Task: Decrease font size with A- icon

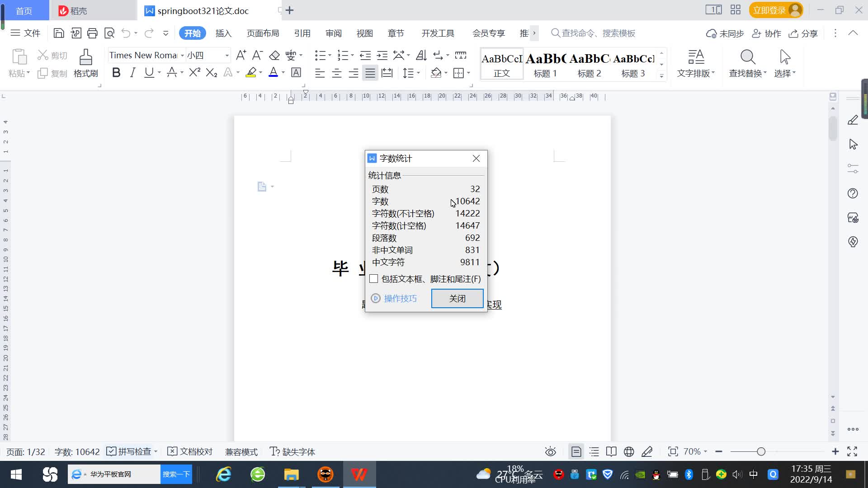Action: coord(257,55)
